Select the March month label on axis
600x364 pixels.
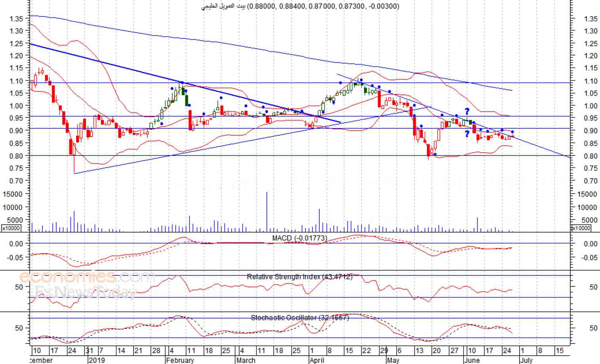click(x=246, y=360)
